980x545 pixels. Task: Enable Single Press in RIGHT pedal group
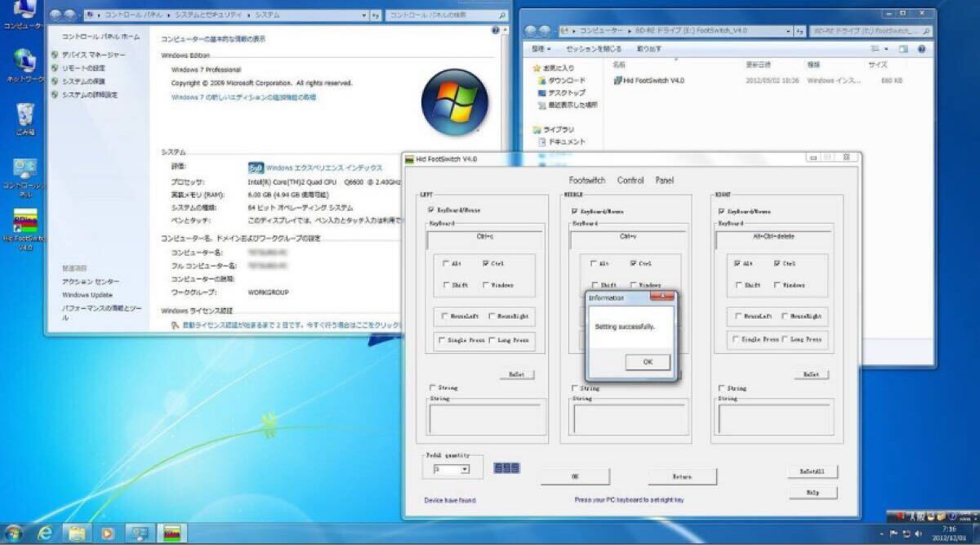pos(736,339)
